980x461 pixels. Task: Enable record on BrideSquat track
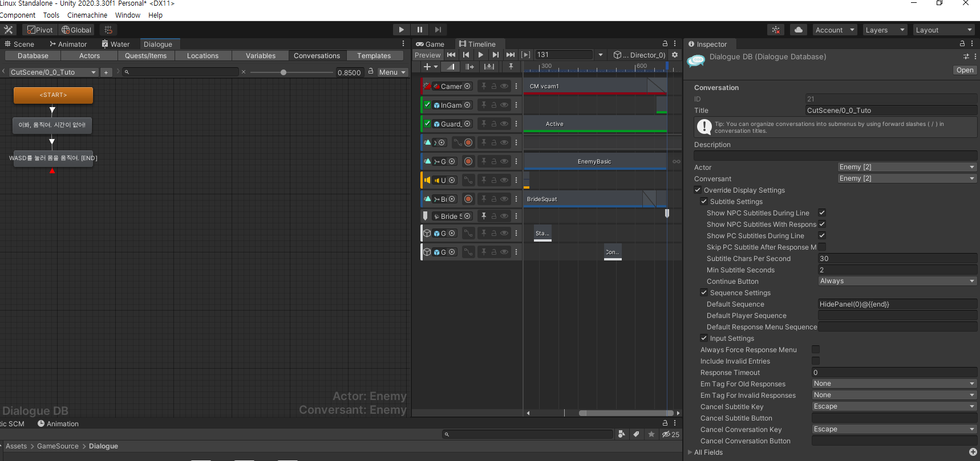point(468,199)
